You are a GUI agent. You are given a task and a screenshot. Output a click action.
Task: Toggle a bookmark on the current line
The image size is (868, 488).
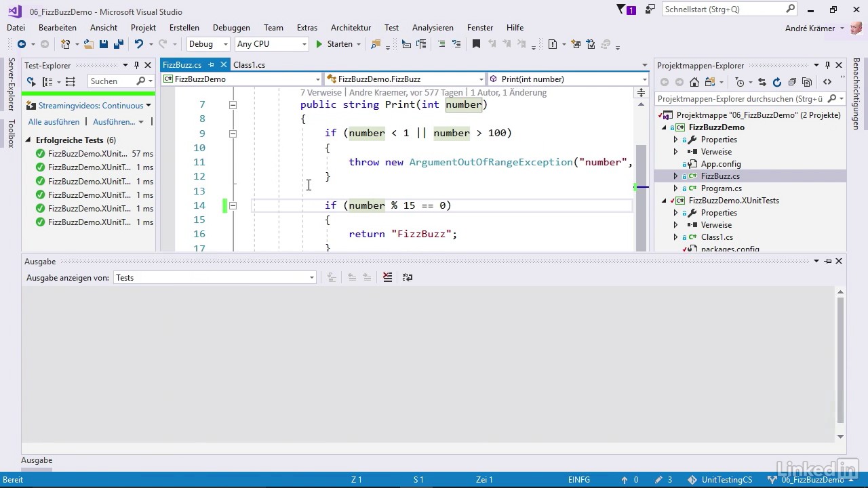[x=476, y=44]
